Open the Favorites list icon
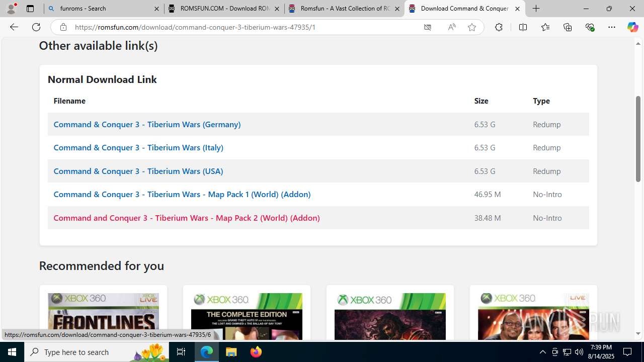This screenshot has height=362, width=644. [x=545, y=27]
